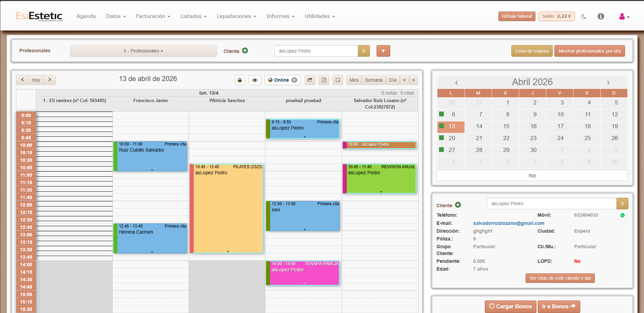The width and height of the screenshot is (644, 313).
Task: Select April 15 in mini calendar
Action: tap(506, 126)
